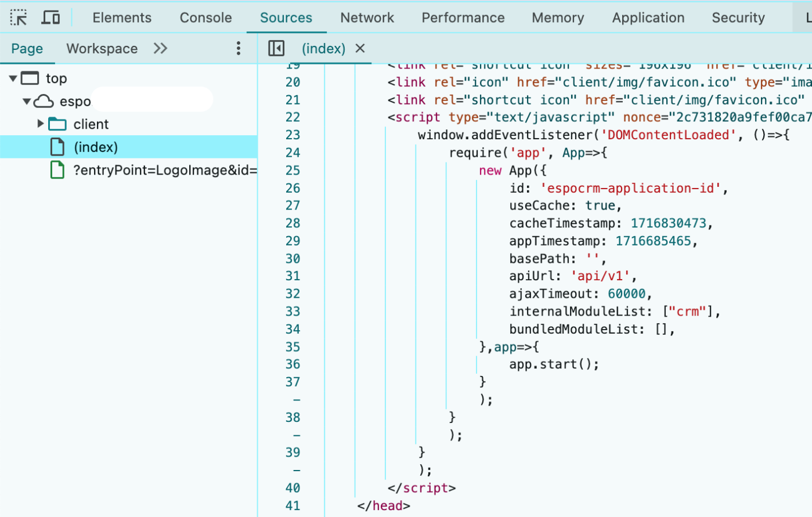Open the Network panel tab
Screen dimensions: 812x517
(x=367, y=17)
